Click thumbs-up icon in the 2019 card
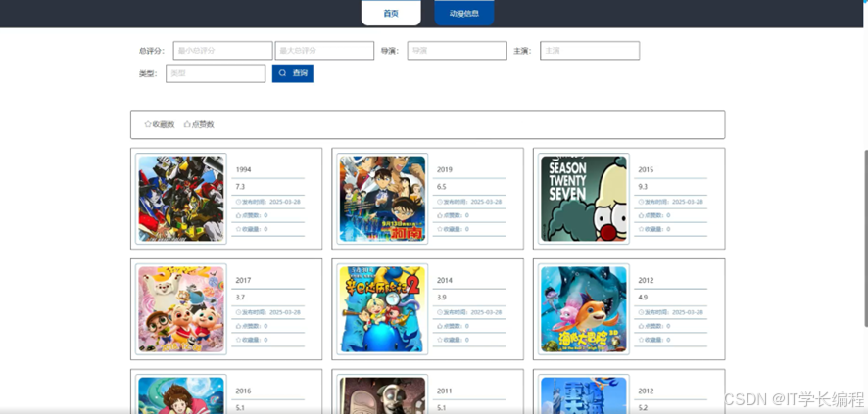 pyautogui.click(x=440, y=215)
